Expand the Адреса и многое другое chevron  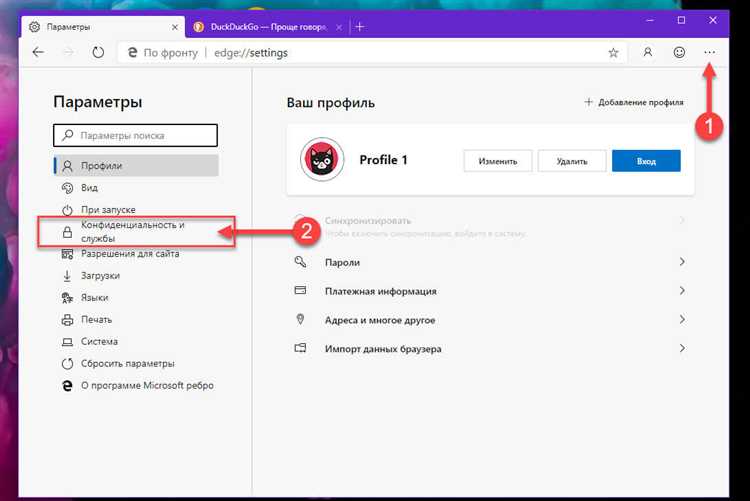pos(682,320)
